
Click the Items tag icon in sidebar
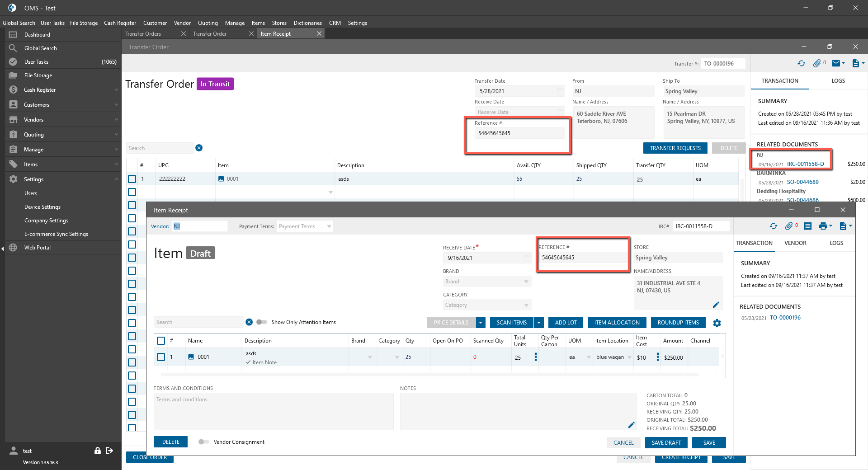13,164
